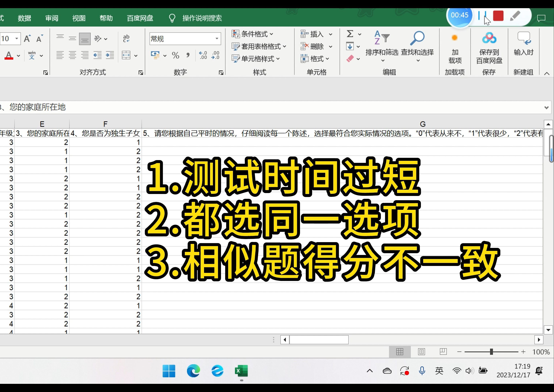The height and width of the screenshot is (392, 554).
Task: Click the Save to Baidu Netdisk icon
Action: [x=489, y=38]
